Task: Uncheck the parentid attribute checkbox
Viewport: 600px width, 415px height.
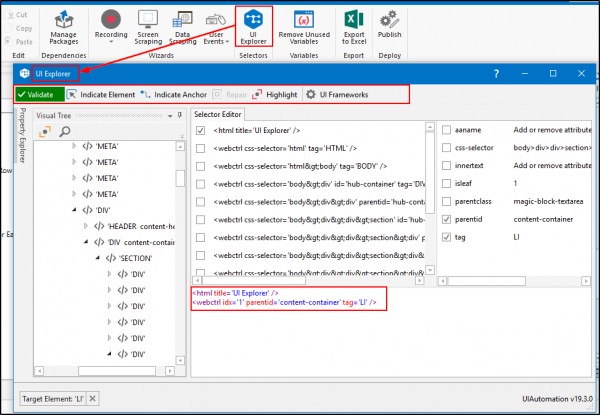Action: coord(446,219)
